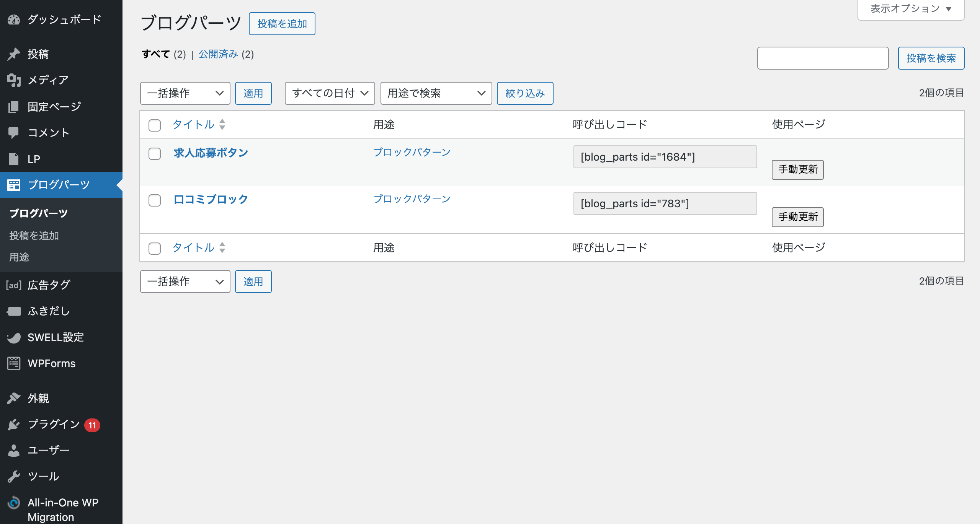This screenshot has width=980, height=524.
Task: Check the checkbox for 求人応募ボタン
Action: click(155, 154)
